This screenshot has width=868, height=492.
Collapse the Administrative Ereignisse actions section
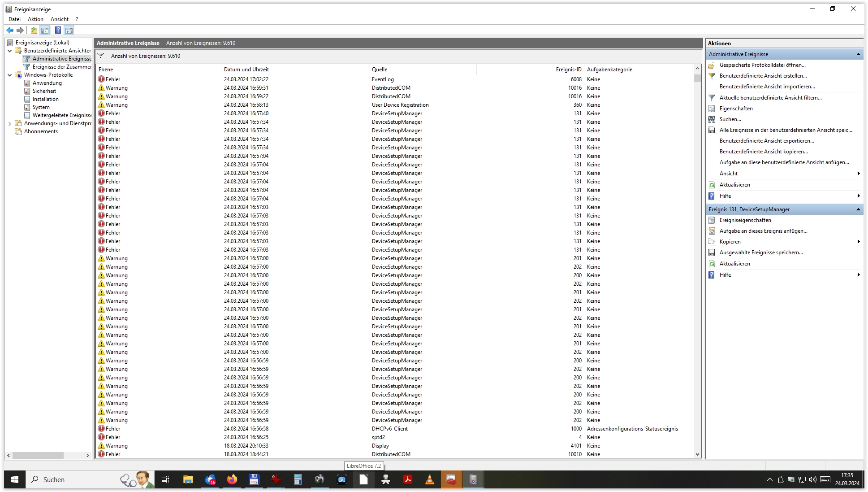pyautogui.click(x=858, y=54)
